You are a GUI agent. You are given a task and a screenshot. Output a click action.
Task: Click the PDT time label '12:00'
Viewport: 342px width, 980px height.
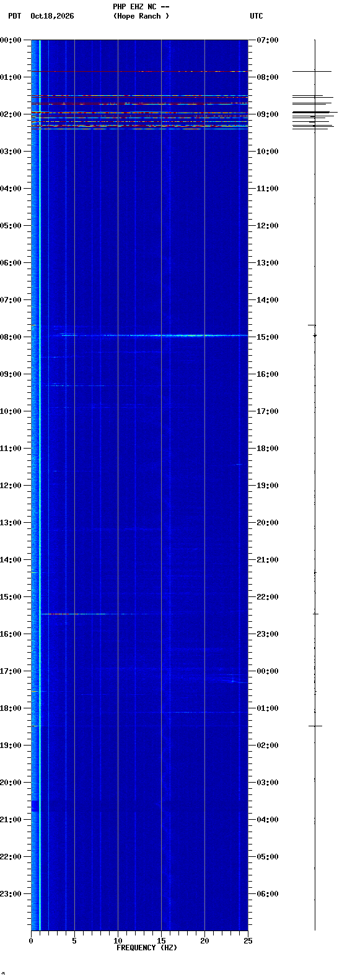[x=11, y=486]
